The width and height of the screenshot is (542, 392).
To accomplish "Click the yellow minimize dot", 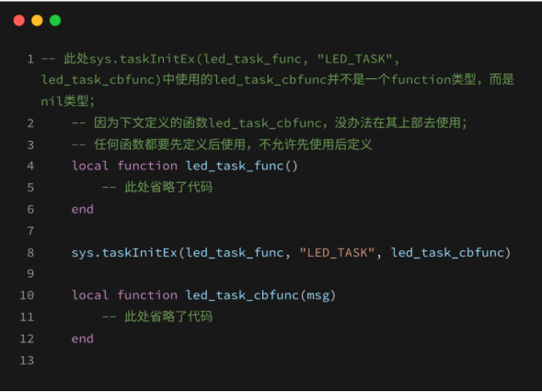I will click(x=37, y=20).
